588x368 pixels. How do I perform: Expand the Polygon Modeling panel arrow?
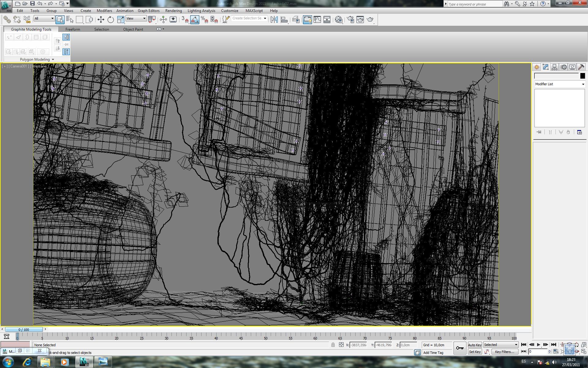click(x=53, y=59)
